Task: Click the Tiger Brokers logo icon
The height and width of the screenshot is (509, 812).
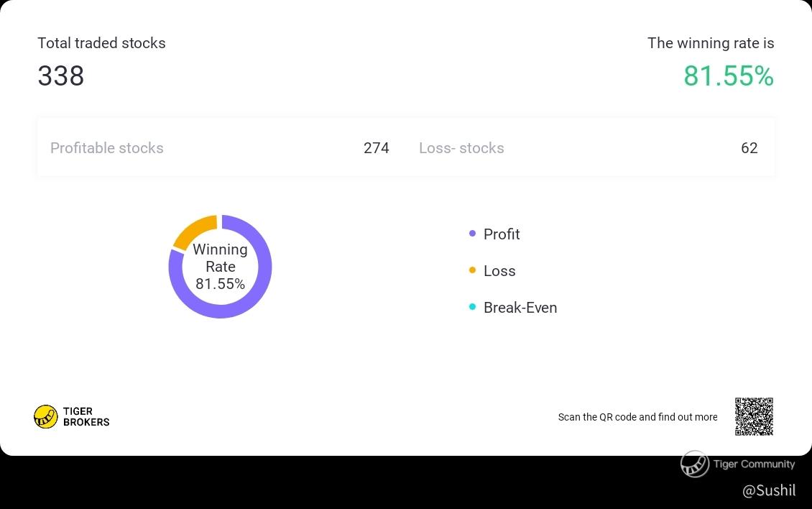Action: [45, 417]
